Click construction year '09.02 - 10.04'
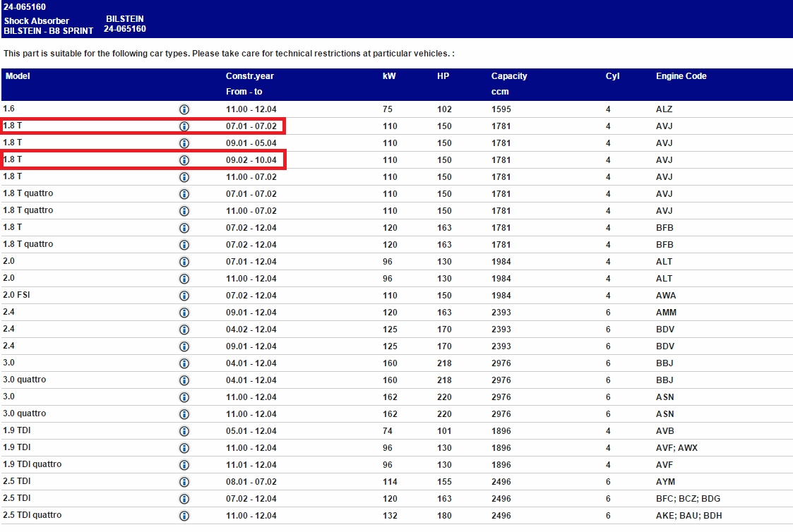The image size is (793, 532). pos(251,160)
